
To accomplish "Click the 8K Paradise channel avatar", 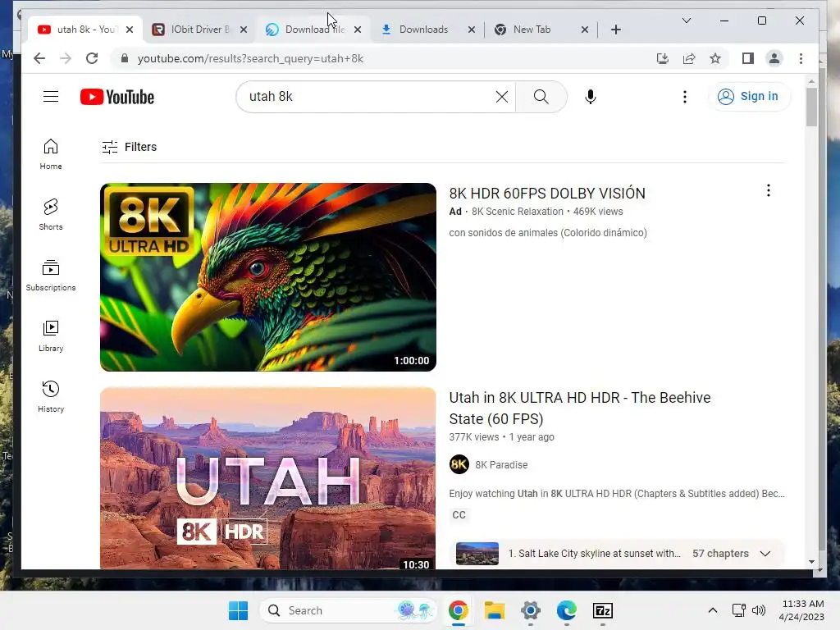I will 459,464.
